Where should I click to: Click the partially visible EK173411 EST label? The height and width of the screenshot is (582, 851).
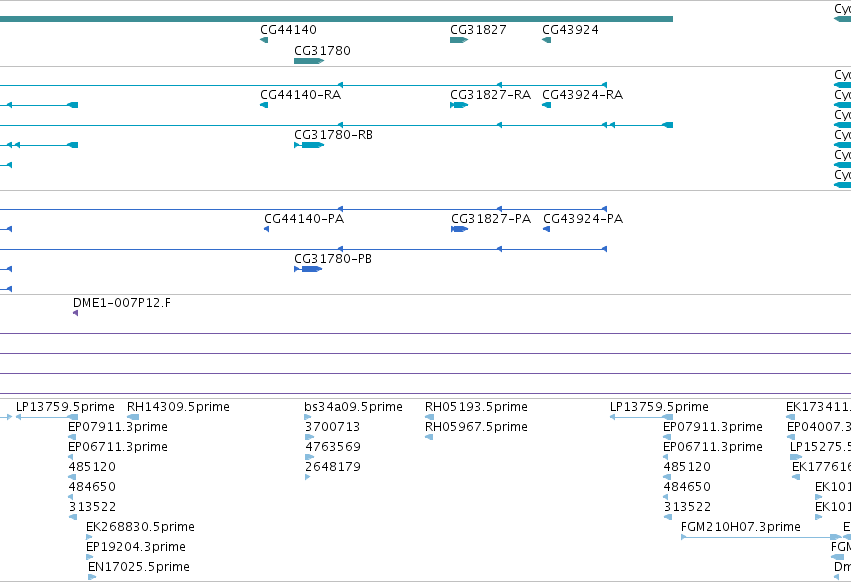point(818,407)
